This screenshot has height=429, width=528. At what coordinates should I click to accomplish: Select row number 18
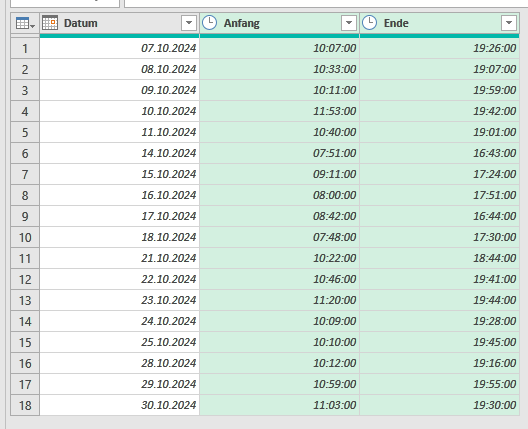click(x=25, y=405)
